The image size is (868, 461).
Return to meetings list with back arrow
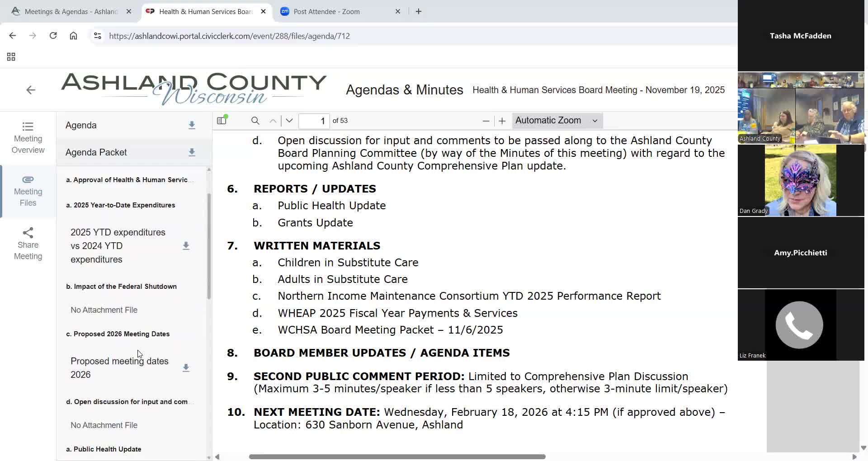[31, 90]
